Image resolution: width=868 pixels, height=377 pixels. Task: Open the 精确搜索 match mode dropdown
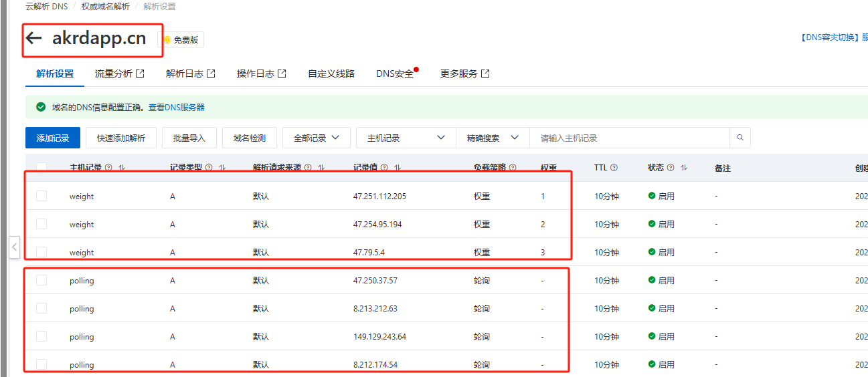click(x=493, y=138)
